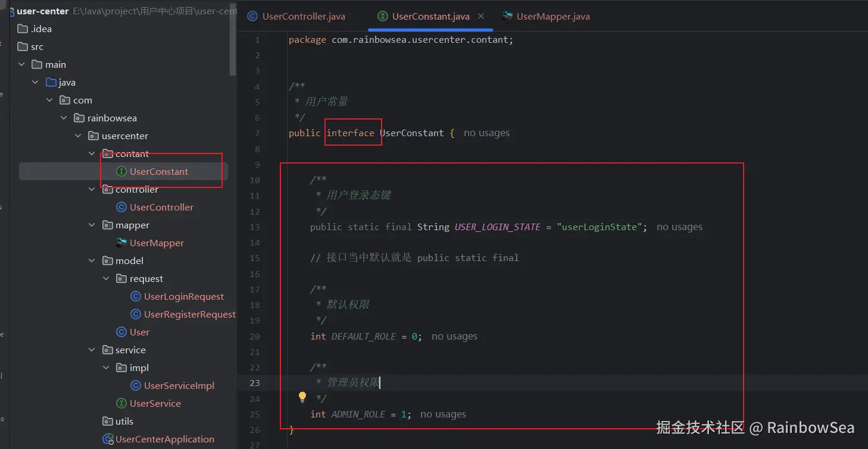This screenshot has height=449, width=868.
Task: Click the .idea folder icon
Action: [23, 29]
